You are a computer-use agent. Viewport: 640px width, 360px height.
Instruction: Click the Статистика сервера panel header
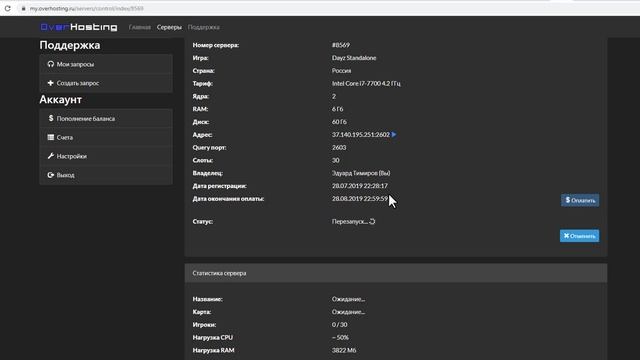pyautogui.click(x=396, y=273)
